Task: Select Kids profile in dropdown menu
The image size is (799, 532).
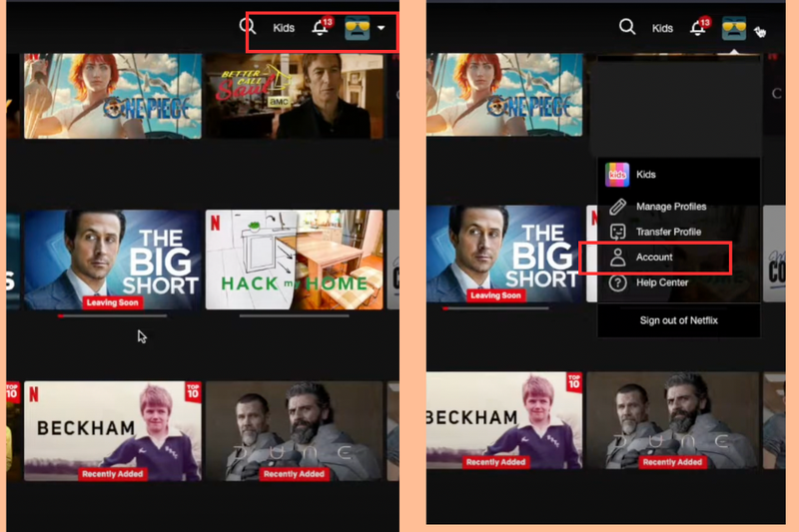Action: click(679, 175)
